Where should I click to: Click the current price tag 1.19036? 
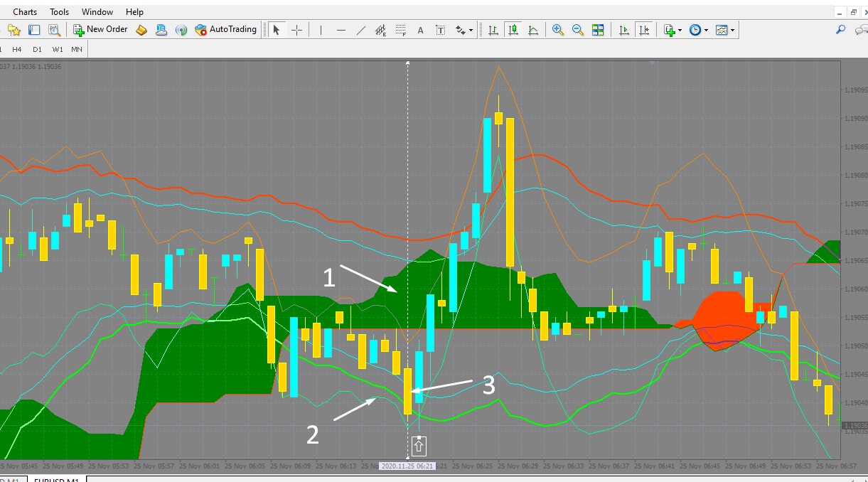(x=854, y=425)
